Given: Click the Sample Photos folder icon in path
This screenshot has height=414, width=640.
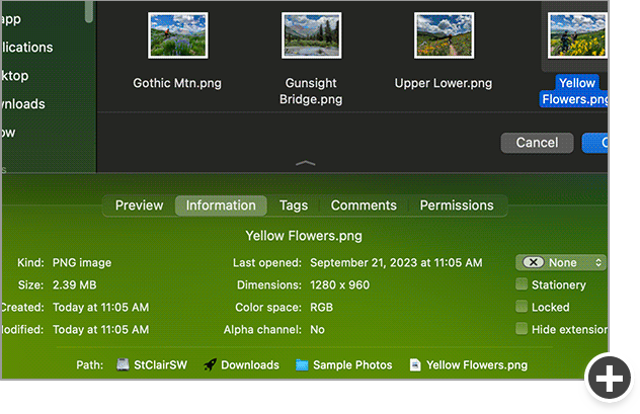Looking at the screenshot, I should click(x=302, y=365).
